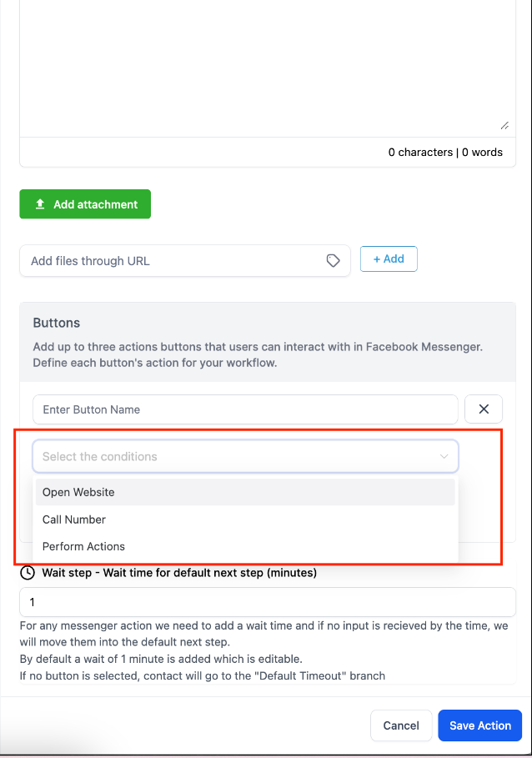
Task: Click the Wait step label text
Action: 179,573
